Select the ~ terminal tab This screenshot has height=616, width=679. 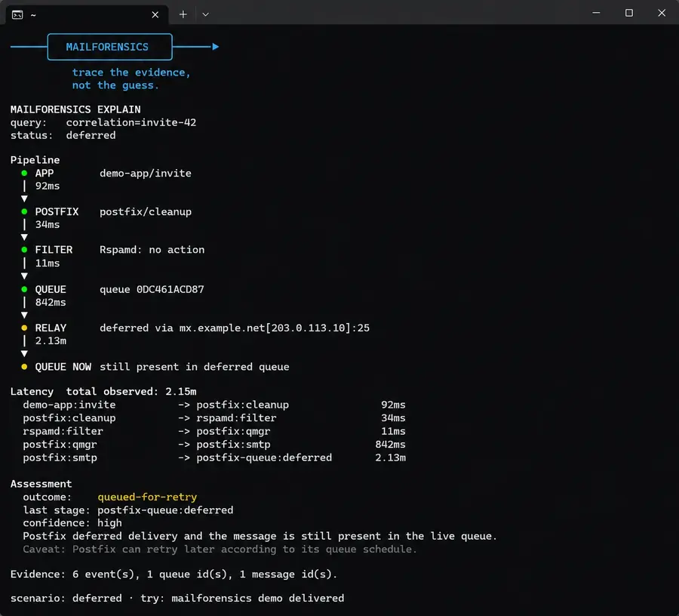click(87, 15)
